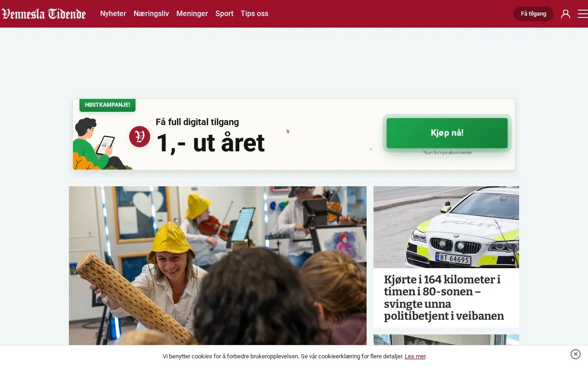The image size is (588, 368).
Task: Select the Sport menu item
Action: tap(224, 14)
